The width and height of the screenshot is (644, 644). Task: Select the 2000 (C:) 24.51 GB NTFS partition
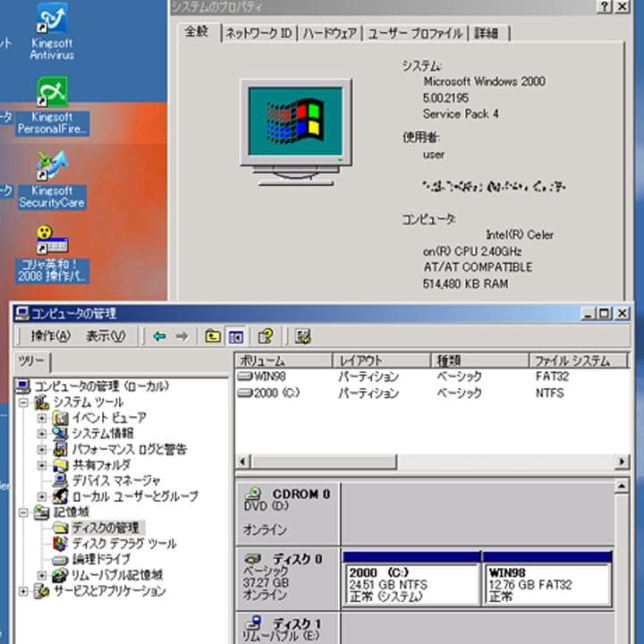click(x=411, y=579)
